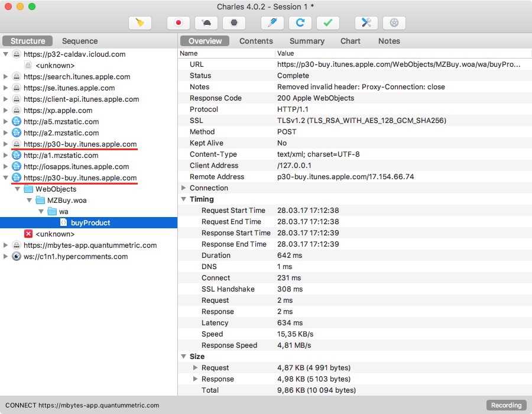532x414 pixels.
Task: Validate the response with the checkmark icon
Action: pyautogui.click(x=328, y=23)
